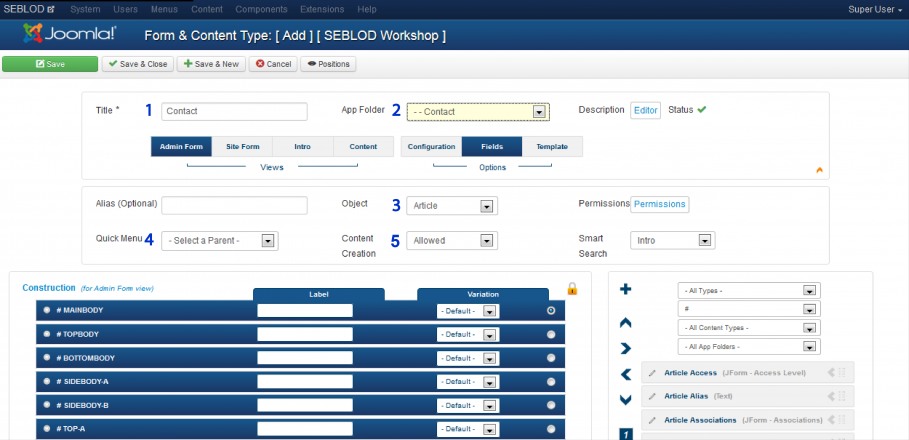Open the Users menu

point(126,9)
